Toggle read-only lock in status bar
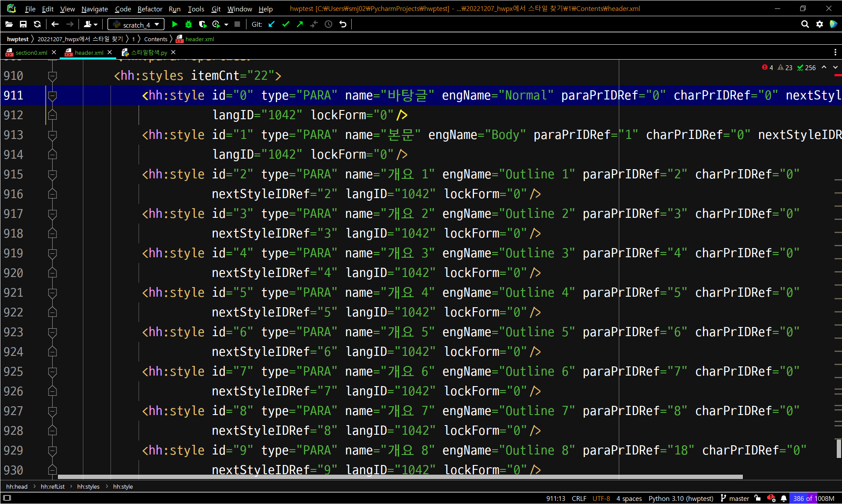842x504 pixels. tap(758, 498)
